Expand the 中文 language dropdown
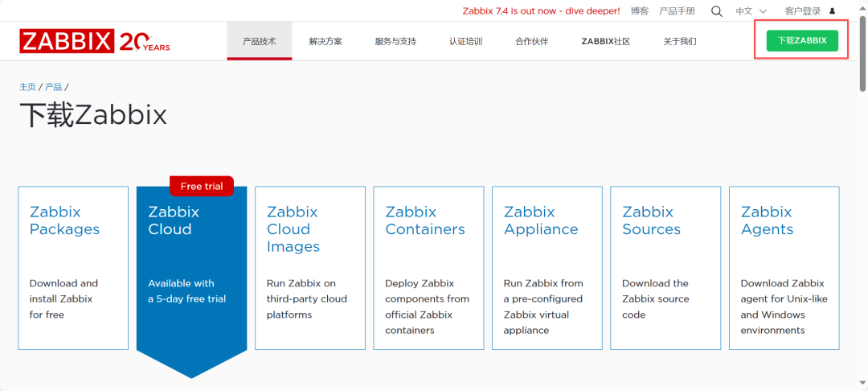Screen dimensions: 868x391 [x=751, y=11]
